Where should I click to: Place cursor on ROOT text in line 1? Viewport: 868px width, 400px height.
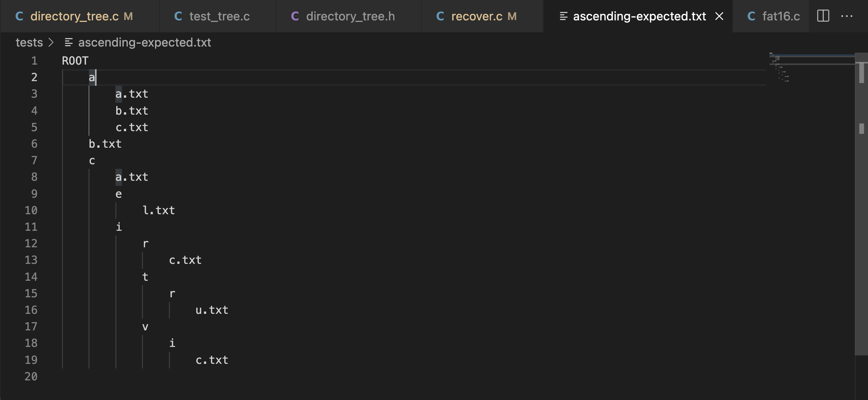pyautogui.click(x=75, y=61)
